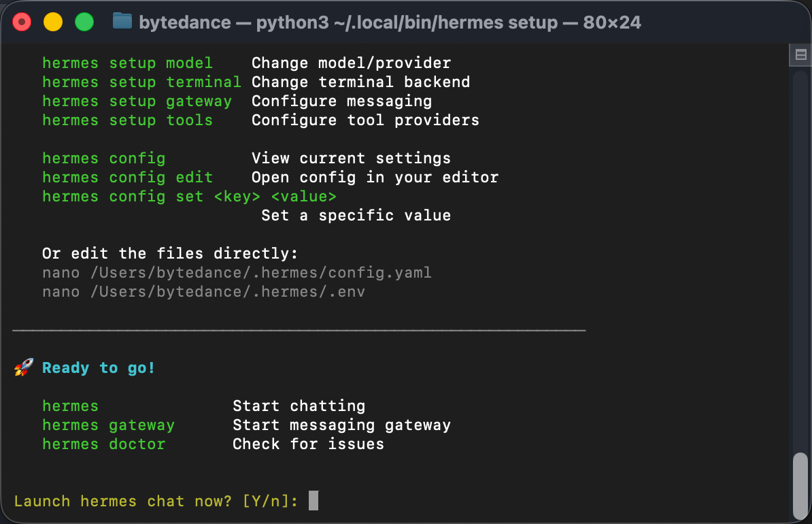
Task: Click the config.yaml nano path line
Action: pos(237,273)
